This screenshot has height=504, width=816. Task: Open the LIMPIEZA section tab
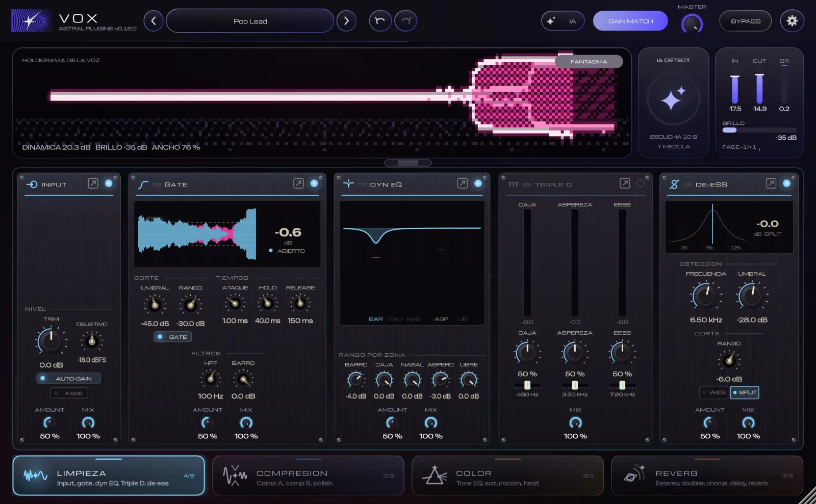pos(109,476)
